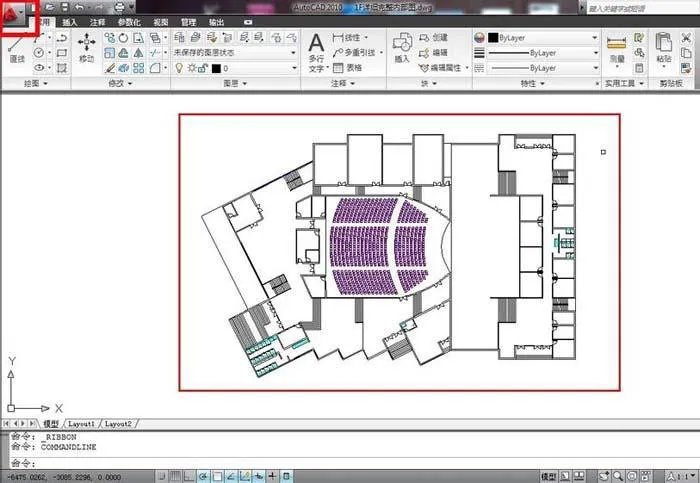Switch to the Insert (插入) ribbon tab
This screenshot has height=483, width=700.
click(x=70, y=22)
